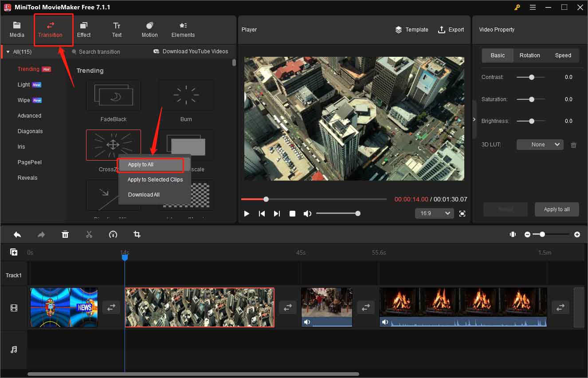
Task: Jump to next frame
Action: [277, 214]
